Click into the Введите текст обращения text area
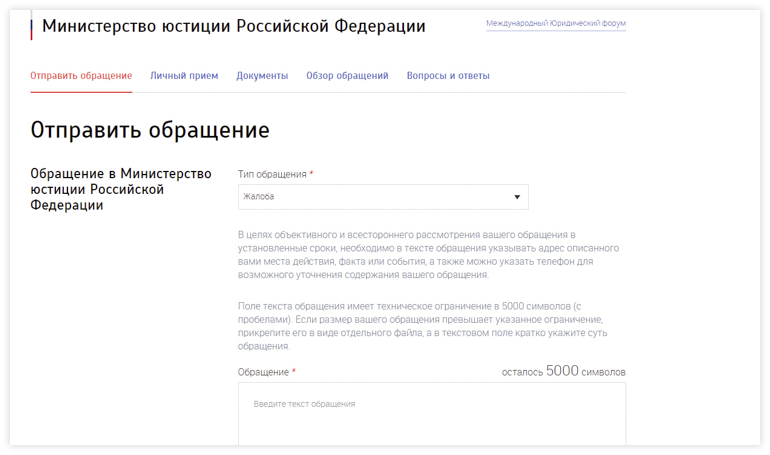770x455 pixels. (432, 414)
